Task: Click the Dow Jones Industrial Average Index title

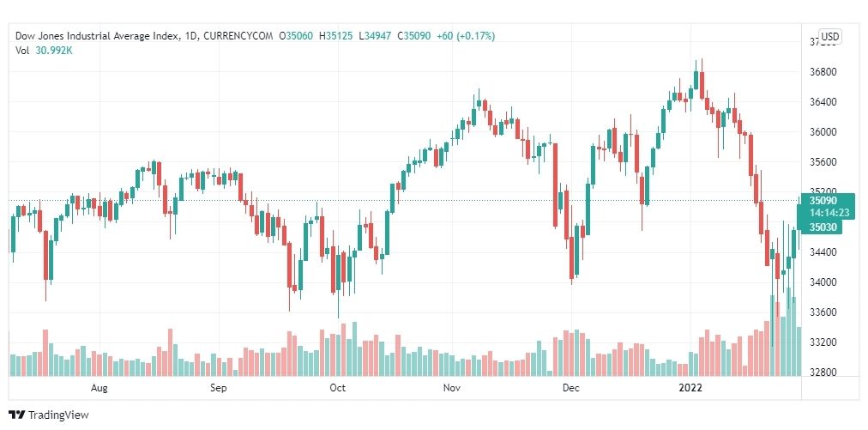Action: point(97,36)
